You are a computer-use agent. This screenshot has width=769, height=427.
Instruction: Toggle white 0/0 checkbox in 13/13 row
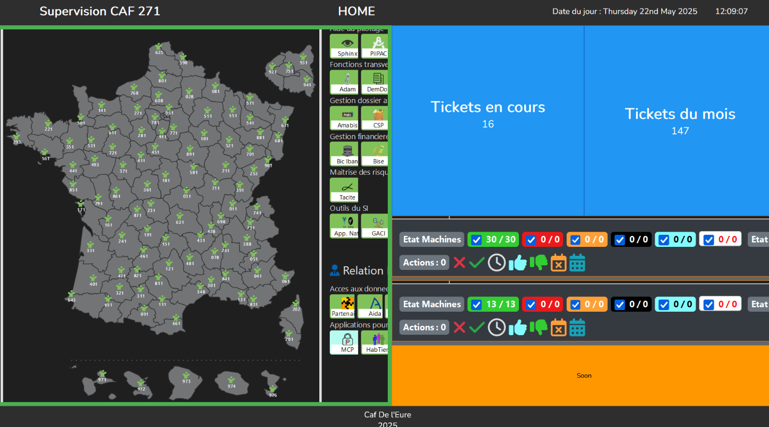(709, 304)
